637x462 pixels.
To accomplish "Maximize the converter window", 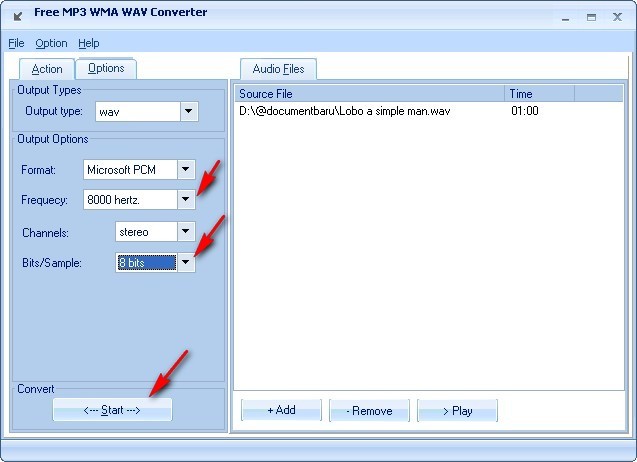I will (x=591, y=17).
